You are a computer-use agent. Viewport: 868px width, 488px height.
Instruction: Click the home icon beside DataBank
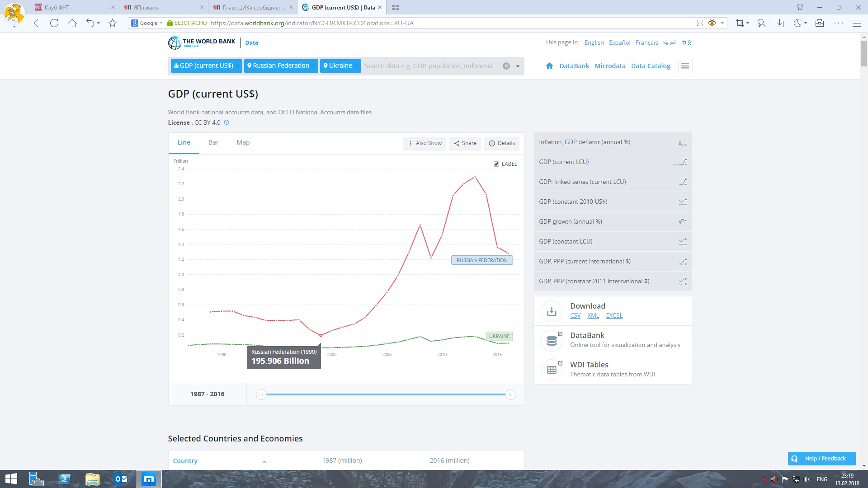click(549, 66)
